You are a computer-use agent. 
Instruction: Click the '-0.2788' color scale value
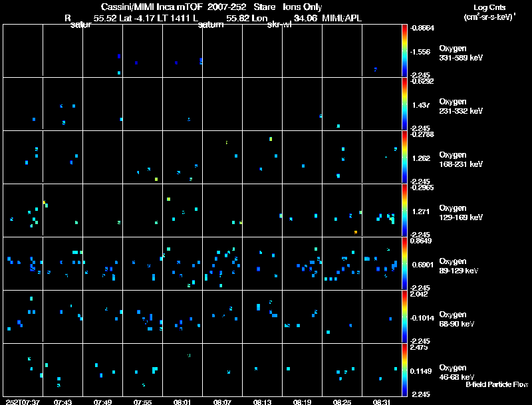(422, 134)
